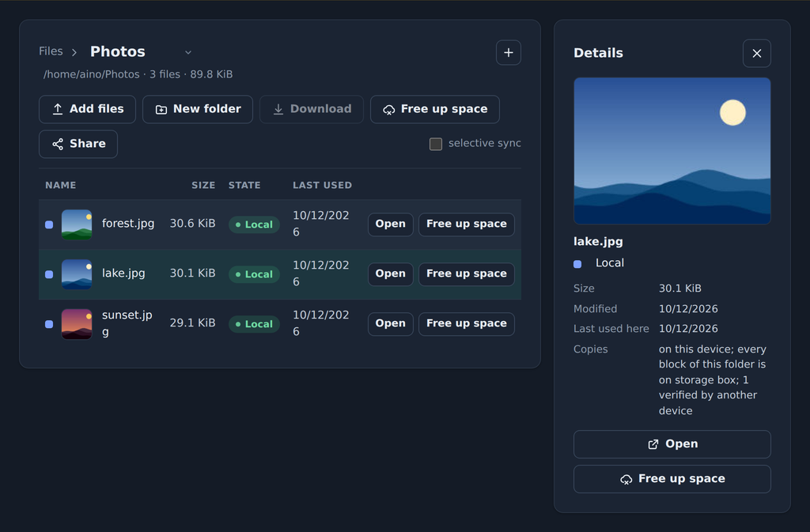
Task: Sort the table by the NAME column
Action: 60,185
